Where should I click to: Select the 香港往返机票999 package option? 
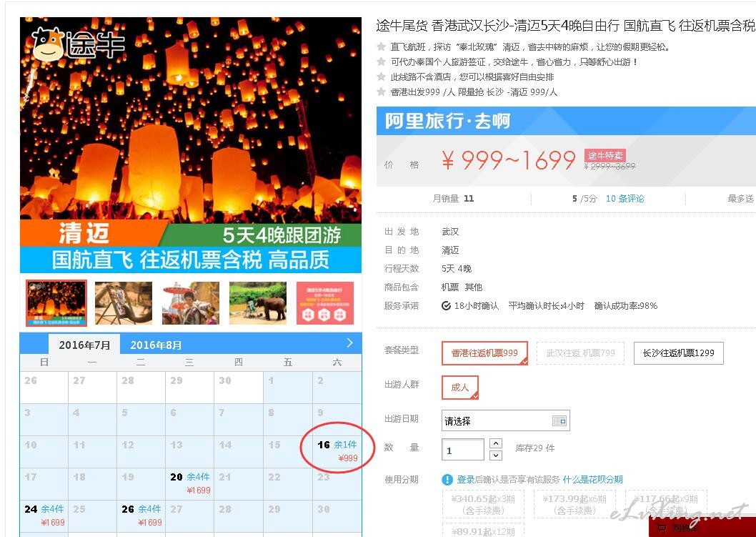pos(484,353)
